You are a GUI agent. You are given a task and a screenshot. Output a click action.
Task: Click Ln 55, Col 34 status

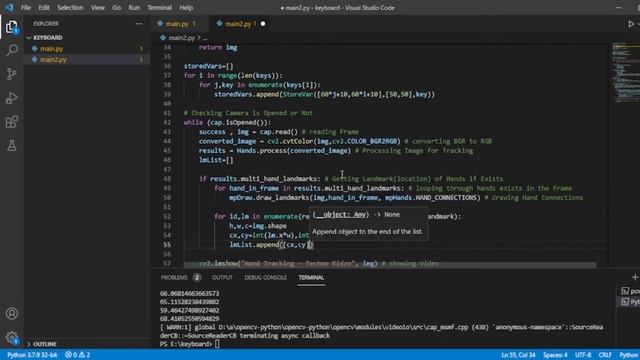click(x=518, y=355)
